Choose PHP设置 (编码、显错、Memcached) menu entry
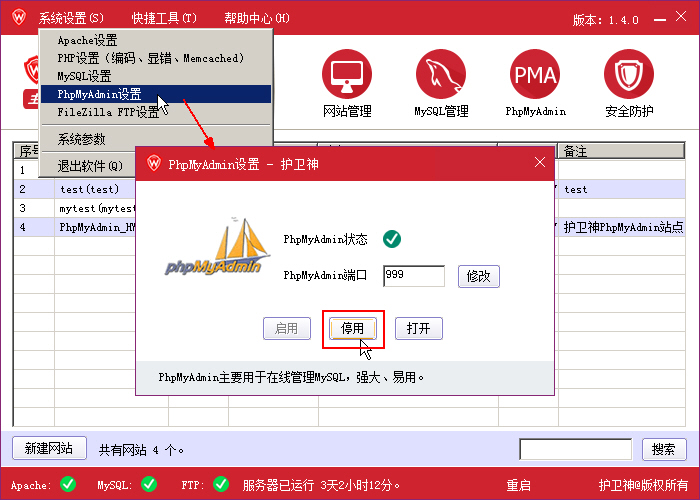700x500 pixels. click(x=156, y=58)
